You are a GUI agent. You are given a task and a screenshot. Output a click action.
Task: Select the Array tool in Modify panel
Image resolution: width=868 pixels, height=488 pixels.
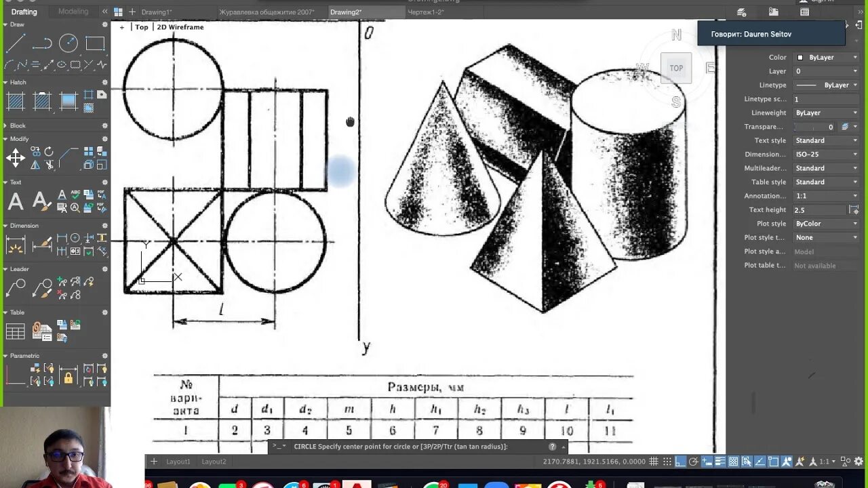point(89,152)
